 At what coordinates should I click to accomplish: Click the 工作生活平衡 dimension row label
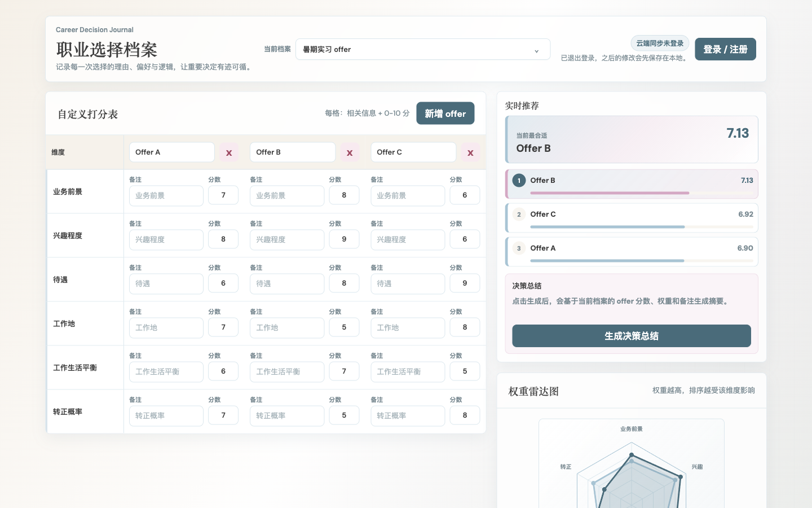point(75,367)
